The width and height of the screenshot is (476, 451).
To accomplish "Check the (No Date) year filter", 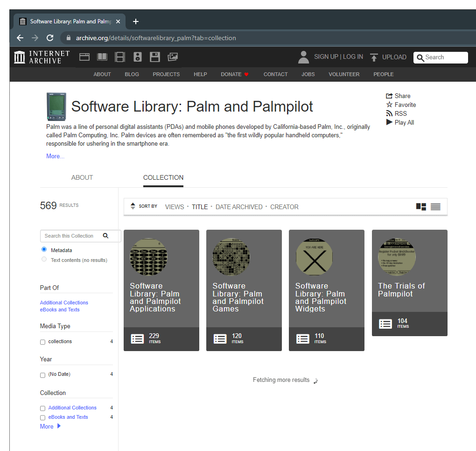I will pos(42,374).
